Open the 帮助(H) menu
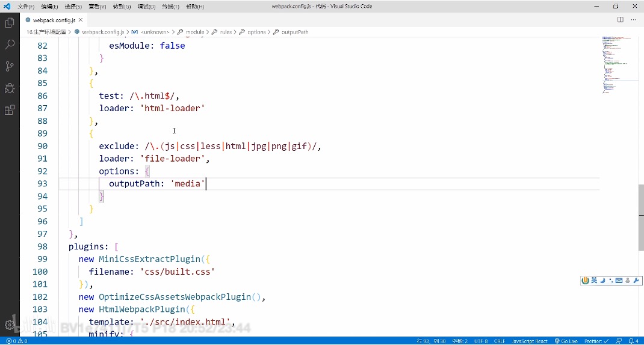 (x=194, y=7)
